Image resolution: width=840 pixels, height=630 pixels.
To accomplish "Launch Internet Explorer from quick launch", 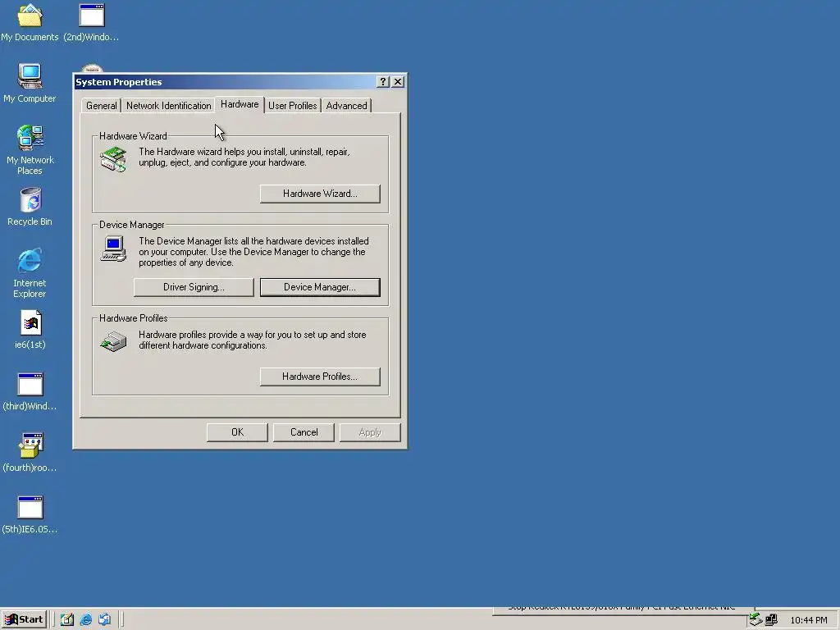I will click(85, 619).
